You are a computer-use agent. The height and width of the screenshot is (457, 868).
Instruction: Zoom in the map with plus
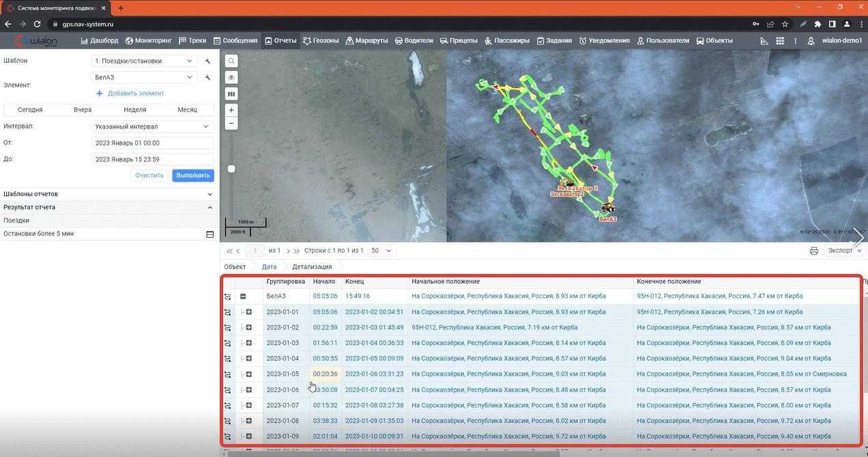pyautogui.click(x=232, y=110)
